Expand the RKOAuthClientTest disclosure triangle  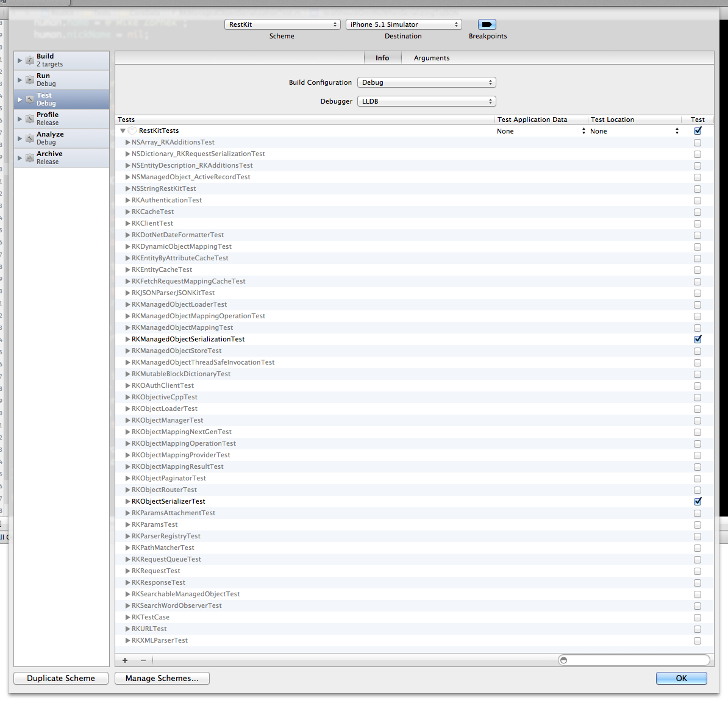click(127, 385)
